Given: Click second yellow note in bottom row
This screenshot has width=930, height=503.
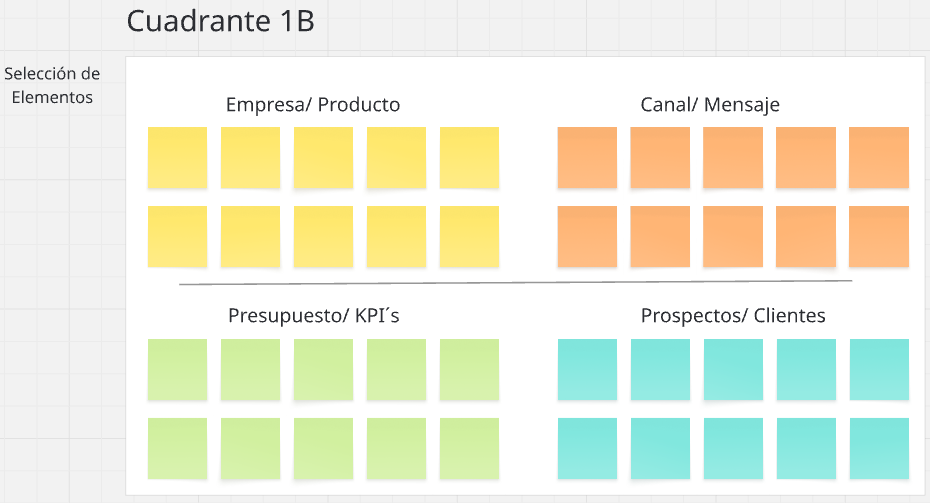Looking at the screenshot, I should tap(250, 236).
